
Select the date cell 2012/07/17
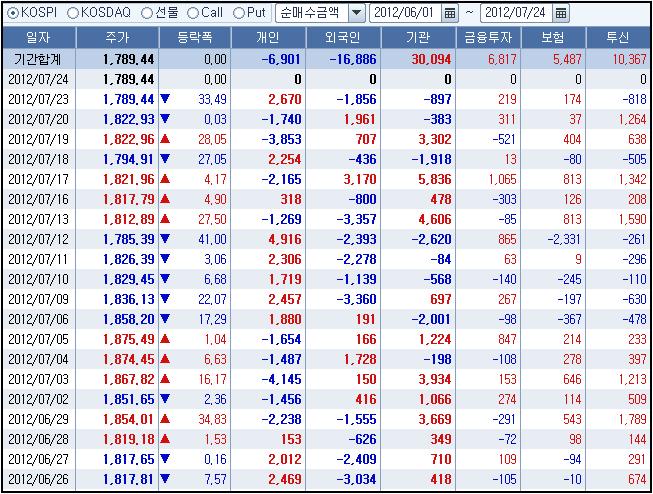(x=38, y=179)
